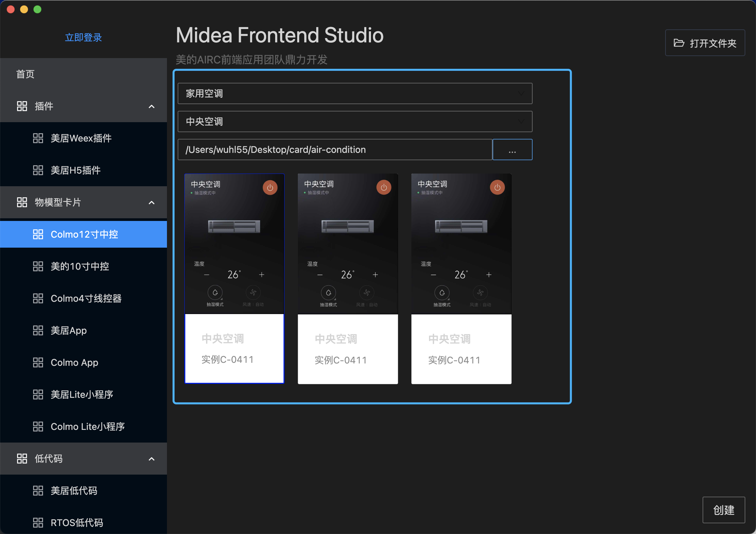Select the third 中央空调 card thumbnail
Image resolution: width=756 pixels, height=534 pixels.
[x=461, y=244]
